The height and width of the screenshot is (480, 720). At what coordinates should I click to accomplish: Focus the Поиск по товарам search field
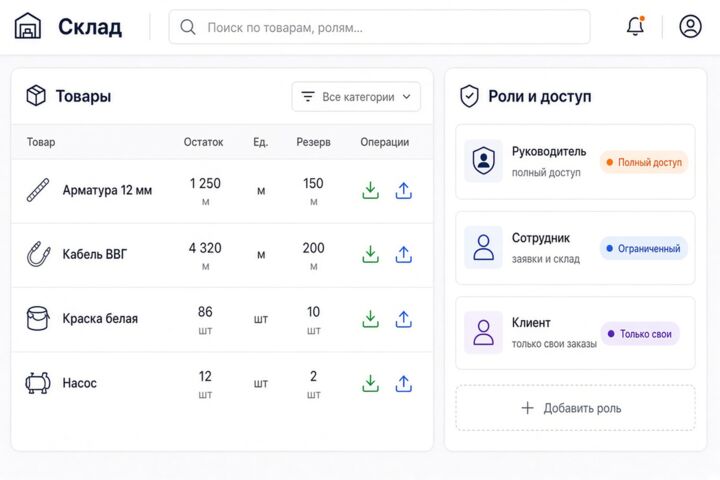[379, 27]
